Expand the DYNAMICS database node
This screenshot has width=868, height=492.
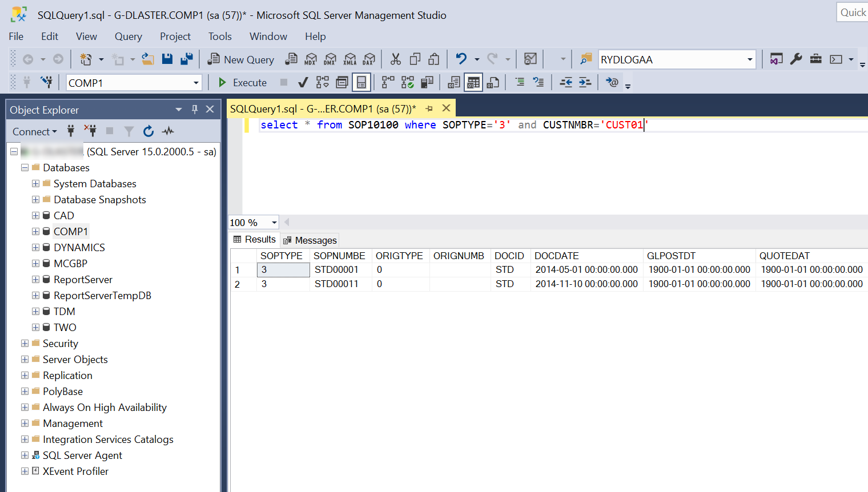pyautogui.click(x=35, y=248)
